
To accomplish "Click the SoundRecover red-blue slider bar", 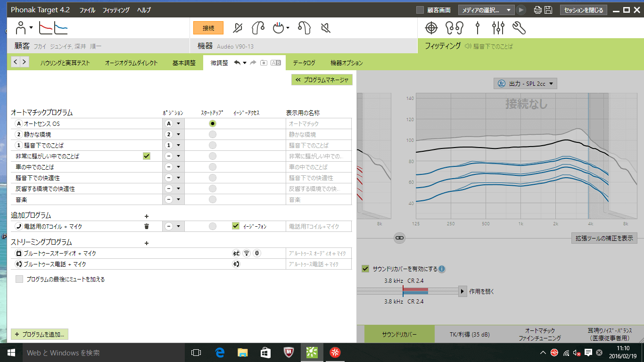I will pos(415,291).
